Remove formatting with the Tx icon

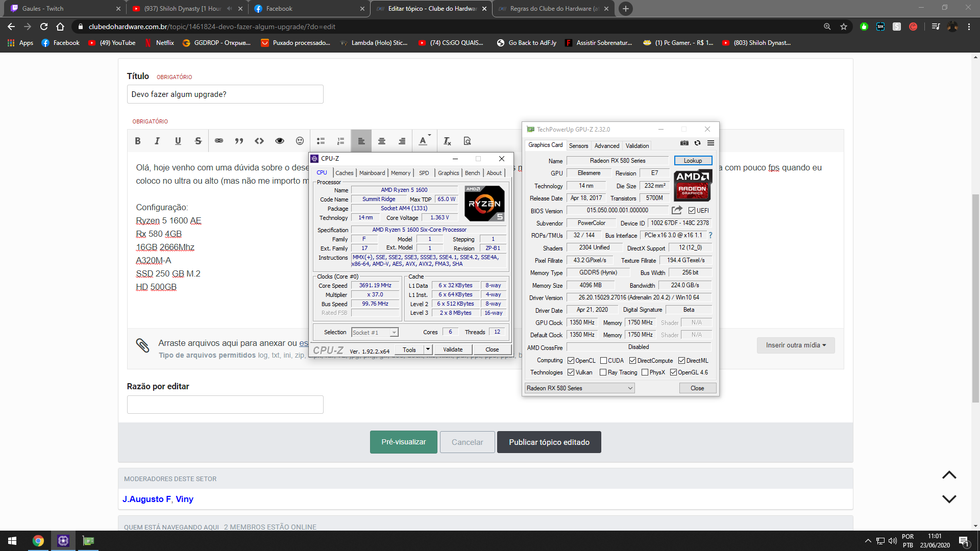pyautogui.click(x=447, y=141)
